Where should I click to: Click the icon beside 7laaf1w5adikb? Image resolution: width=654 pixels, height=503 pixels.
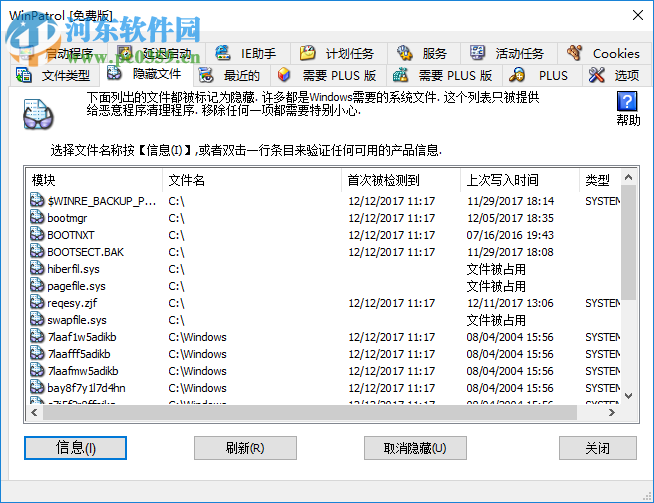[x=37, y=336]
